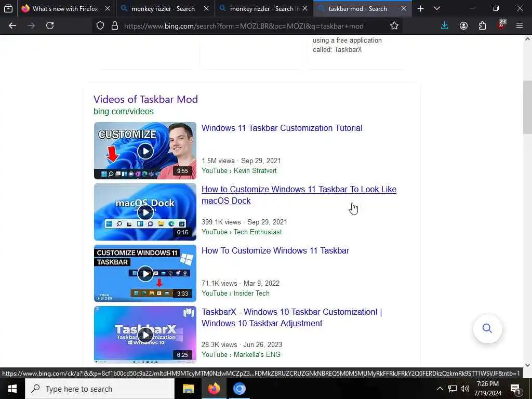Open the network status tray icon

453,389
